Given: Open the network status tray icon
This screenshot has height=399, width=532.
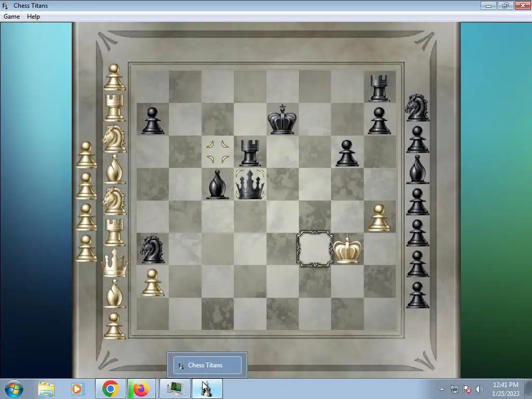Looking at the screenshot, I should coord(454,389).
